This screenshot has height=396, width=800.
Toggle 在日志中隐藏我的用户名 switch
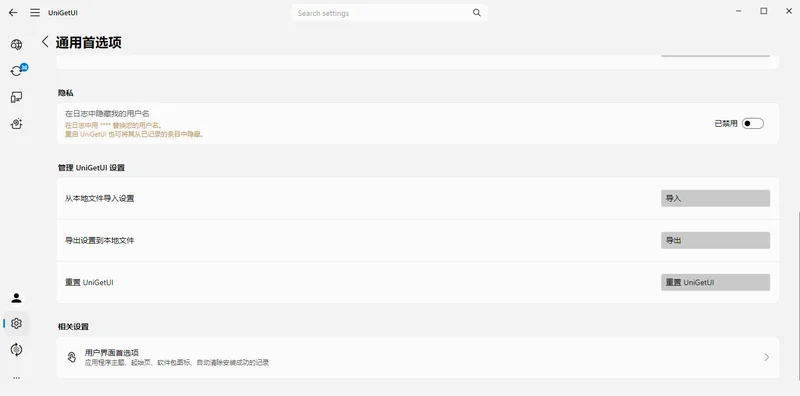point(753,123)
